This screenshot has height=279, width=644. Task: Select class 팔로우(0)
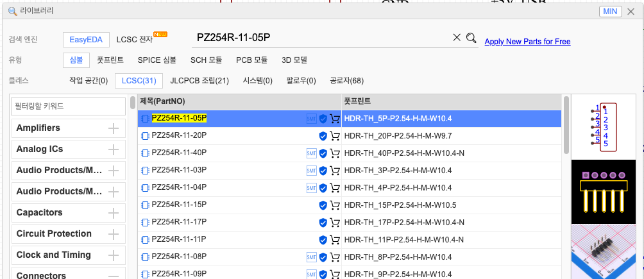pos(301,81)
